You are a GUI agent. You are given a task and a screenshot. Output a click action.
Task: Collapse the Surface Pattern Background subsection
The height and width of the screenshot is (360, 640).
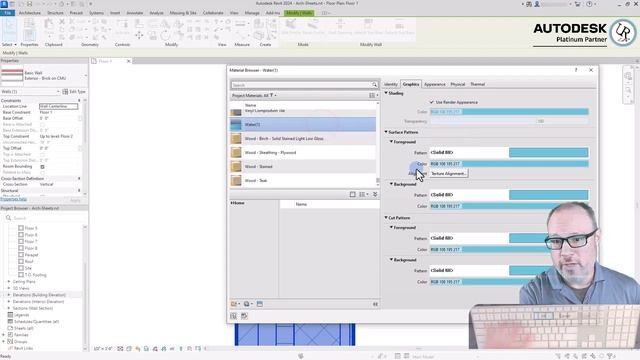tap(391, 184)
